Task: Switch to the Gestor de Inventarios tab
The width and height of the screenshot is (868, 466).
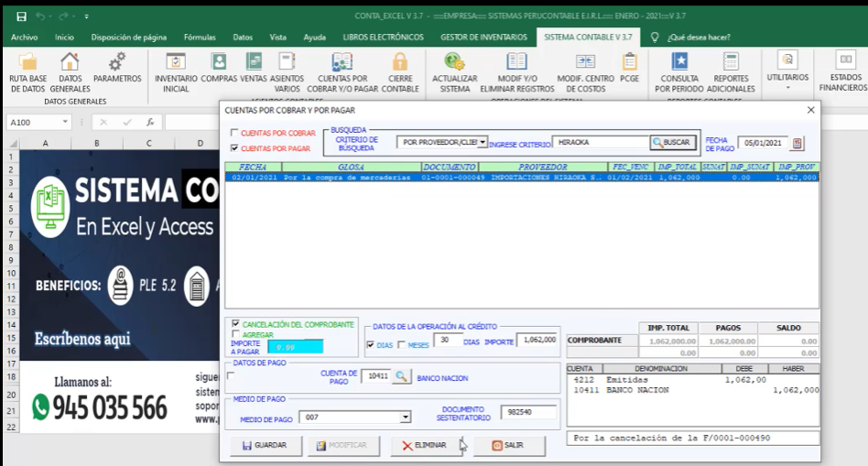Action: click(483, 38)
